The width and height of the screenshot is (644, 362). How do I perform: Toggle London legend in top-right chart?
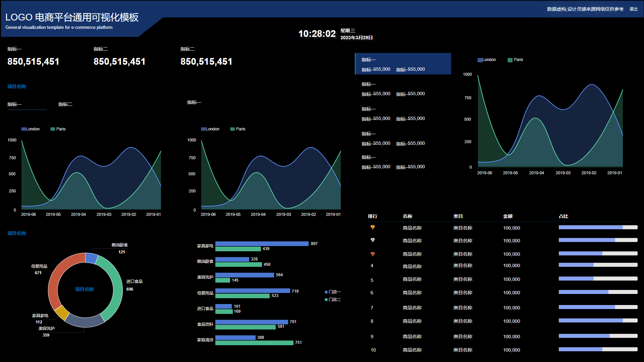[x=486, y=60]
